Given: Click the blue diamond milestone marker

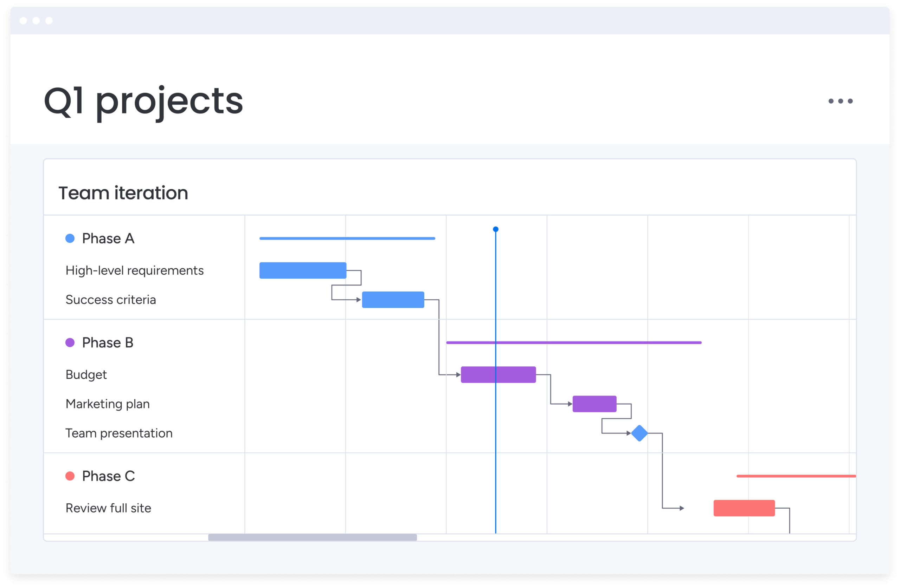Looking at the screenshot, I should coord(639,433).
